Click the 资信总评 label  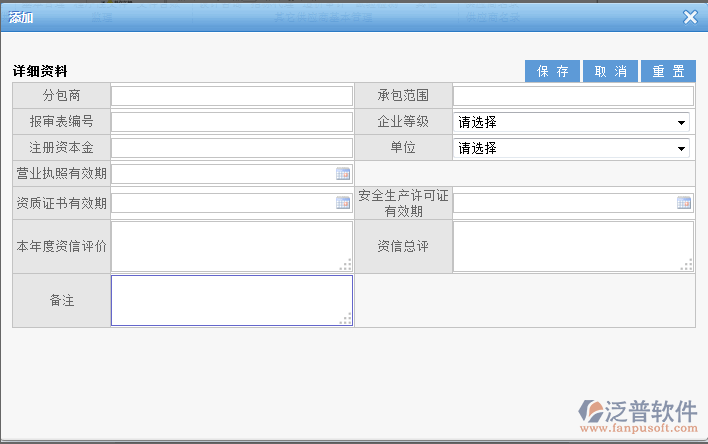point(403,246)
